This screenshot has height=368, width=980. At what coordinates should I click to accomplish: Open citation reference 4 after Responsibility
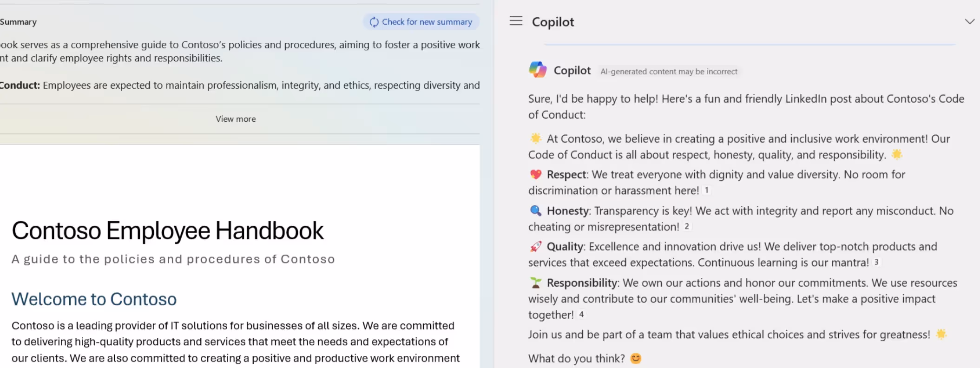point(581,314)
